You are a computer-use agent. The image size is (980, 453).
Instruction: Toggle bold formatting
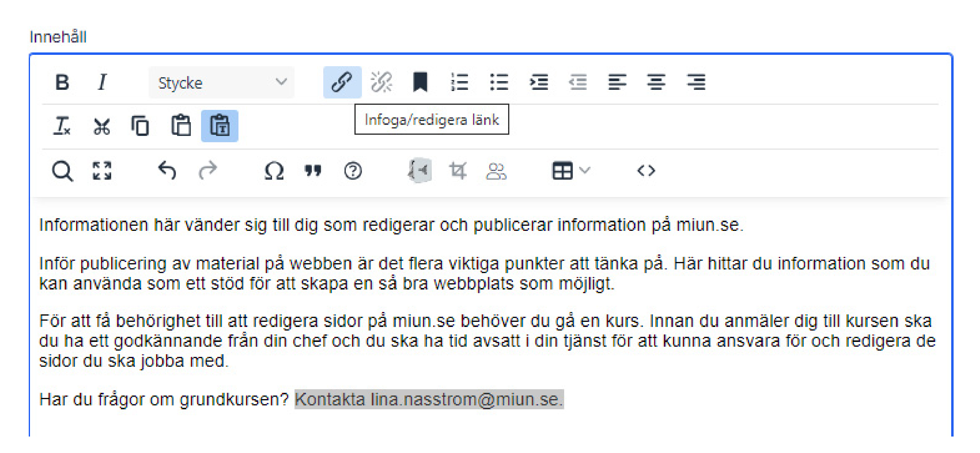(x=62, y=82)
